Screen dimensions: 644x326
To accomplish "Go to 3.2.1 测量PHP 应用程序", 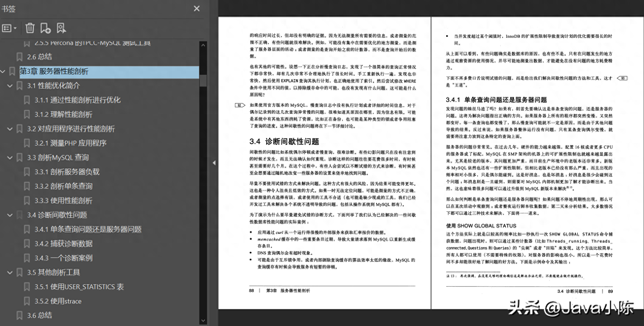I will [70, 143].
